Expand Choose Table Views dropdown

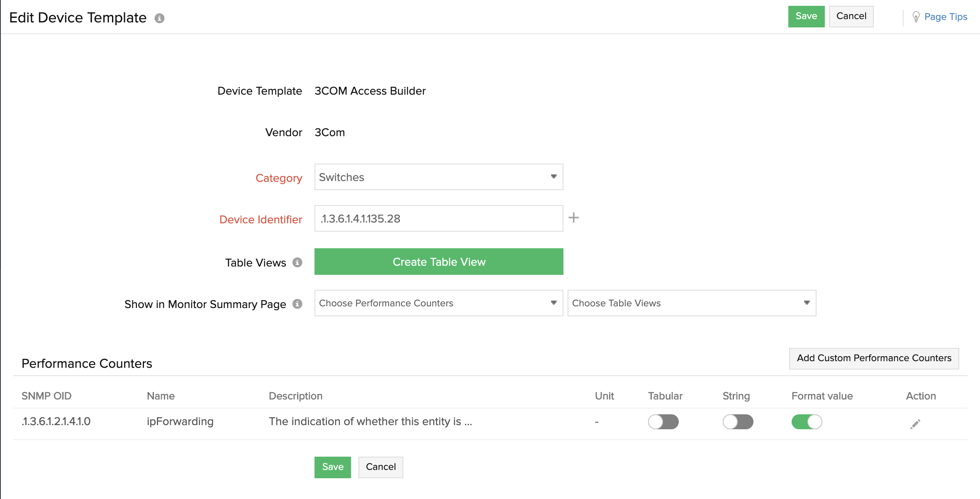click(692, 303)
